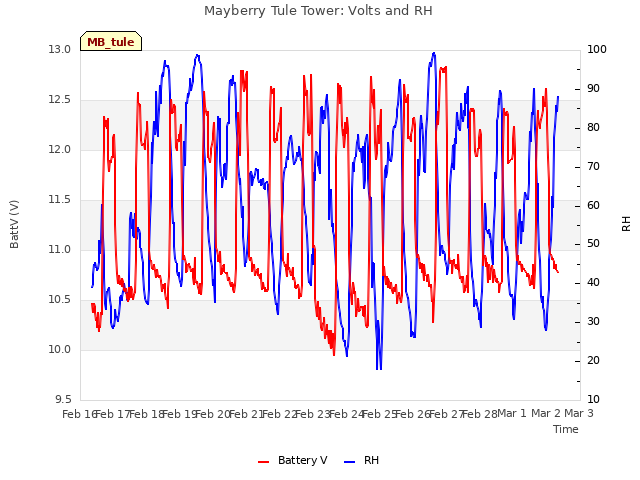Click the 10 right axis tick
The width and height of the screenshot is (640, 480).
593,400
